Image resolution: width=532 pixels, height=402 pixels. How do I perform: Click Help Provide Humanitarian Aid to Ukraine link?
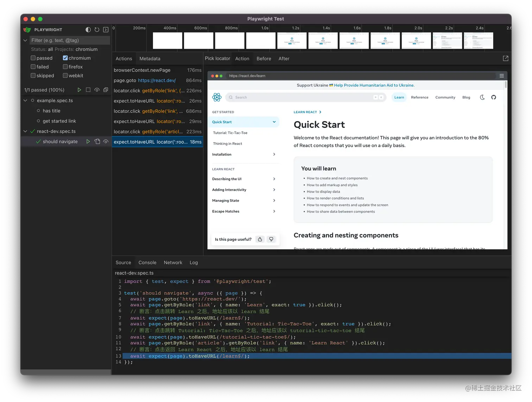coord(374,85)
